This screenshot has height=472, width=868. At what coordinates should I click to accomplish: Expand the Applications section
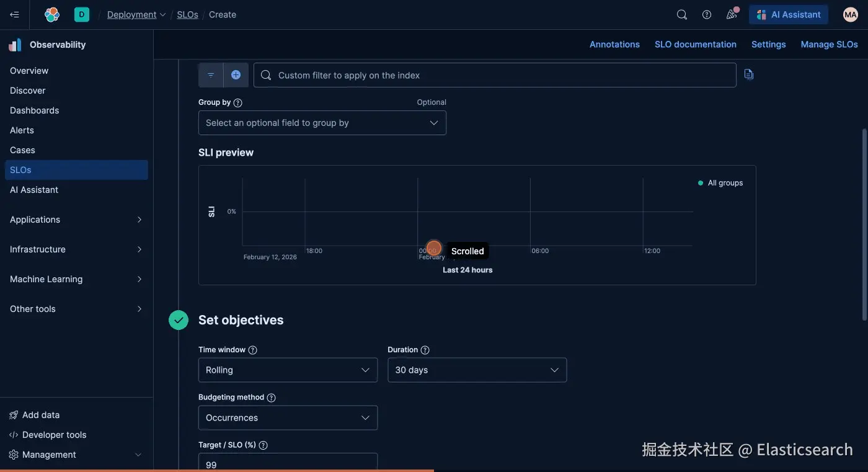[76, 220]
